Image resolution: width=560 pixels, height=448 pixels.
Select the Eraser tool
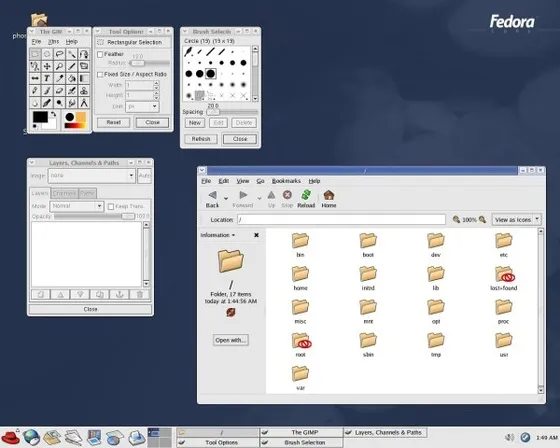(59, 90)
